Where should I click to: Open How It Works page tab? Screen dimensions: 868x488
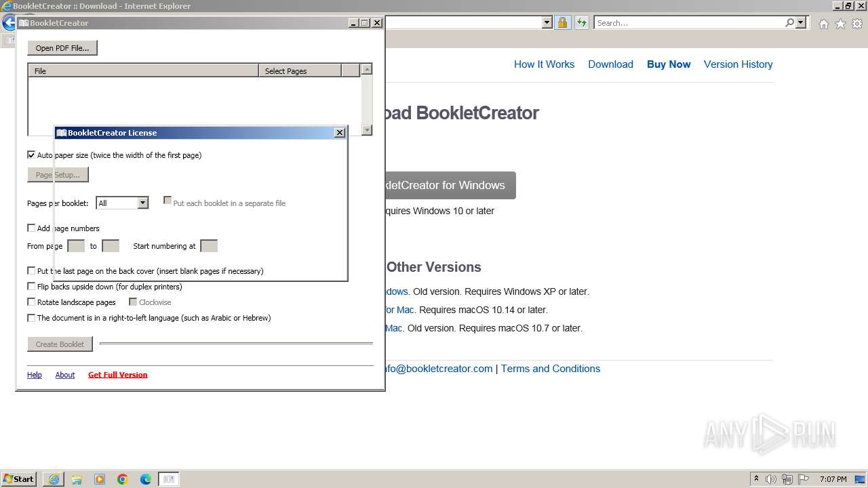544,64
